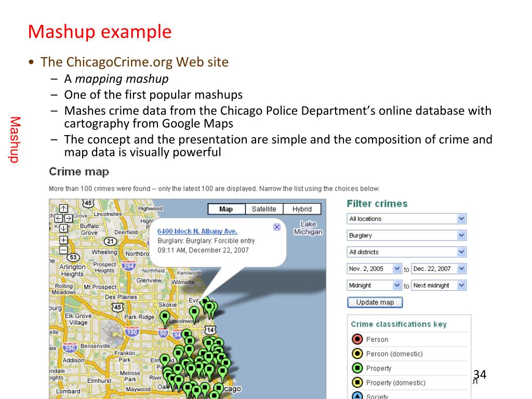Screen dimensions: 532x399
Task: Open the Next midnight end time dropdown
Action: [x=439, y=285]
